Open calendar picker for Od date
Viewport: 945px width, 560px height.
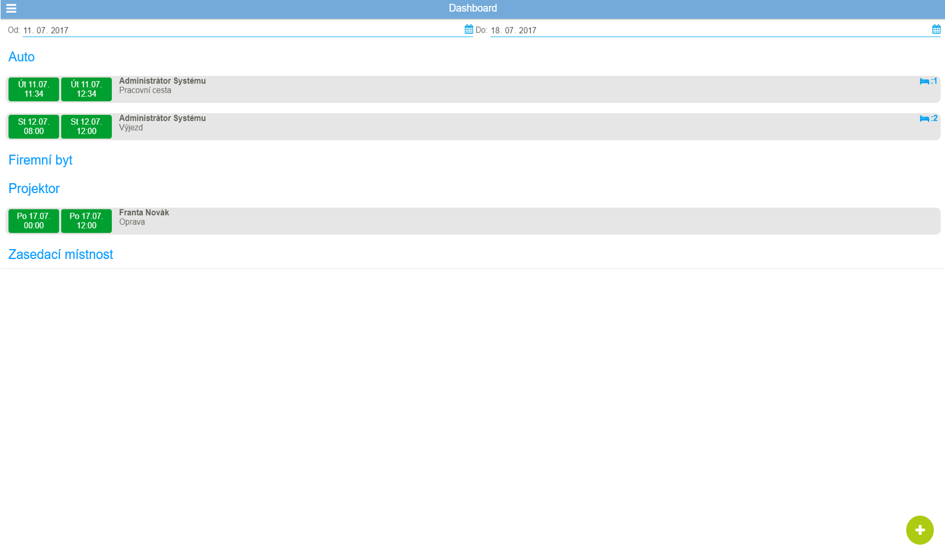coord(468,29)
